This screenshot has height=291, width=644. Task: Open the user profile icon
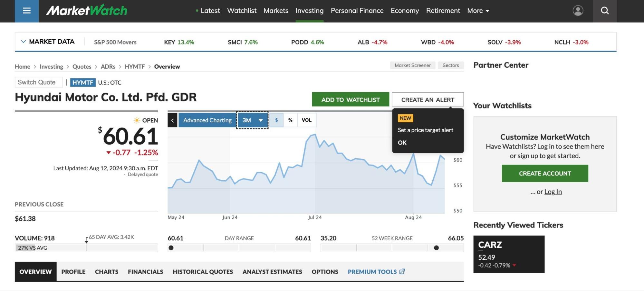click(x=578, y=11)
